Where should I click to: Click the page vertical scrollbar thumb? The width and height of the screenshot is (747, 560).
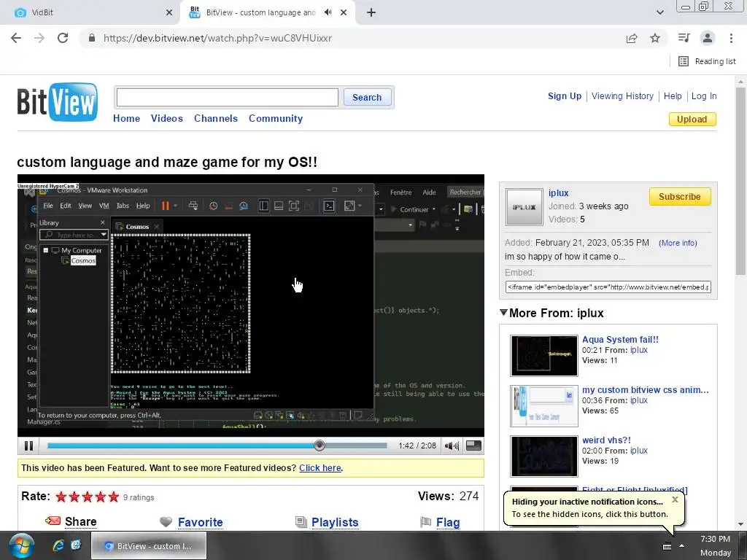(x=740, y=181)
